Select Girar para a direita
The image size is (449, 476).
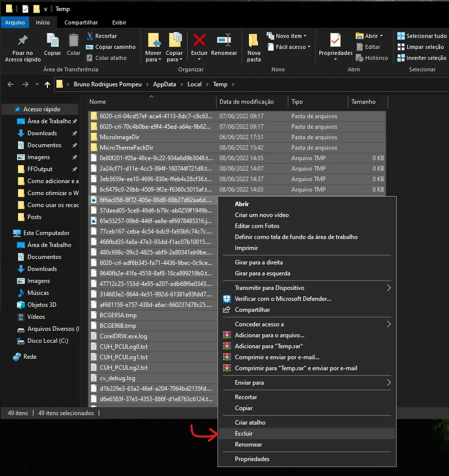(x=307, y=262)
